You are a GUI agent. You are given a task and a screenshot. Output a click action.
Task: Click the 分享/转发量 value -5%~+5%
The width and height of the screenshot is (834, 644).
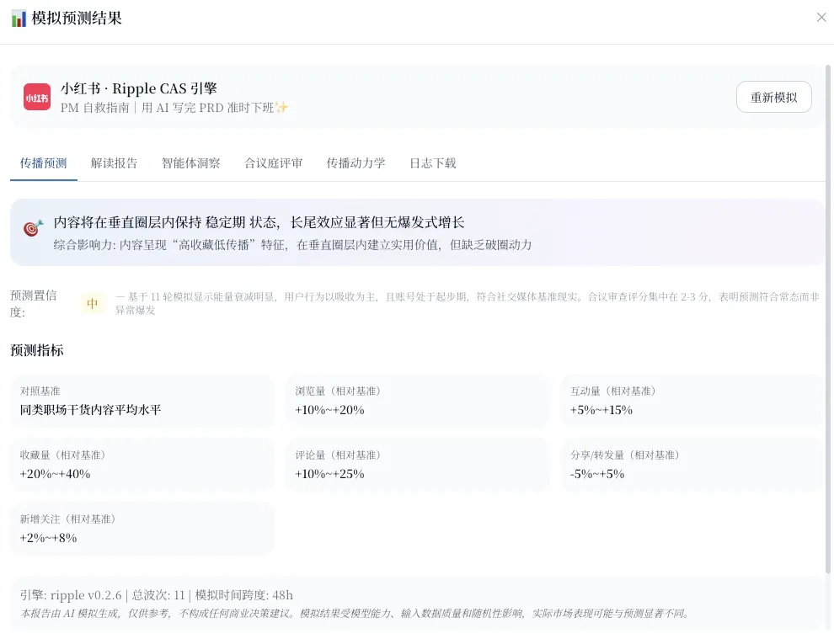[x=596, y=474]
